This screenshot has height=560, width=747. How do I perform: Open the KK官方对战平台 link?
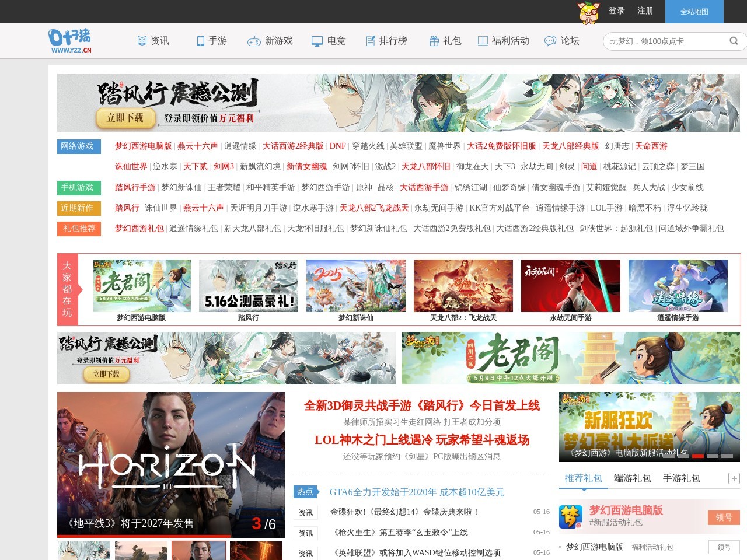500,208
